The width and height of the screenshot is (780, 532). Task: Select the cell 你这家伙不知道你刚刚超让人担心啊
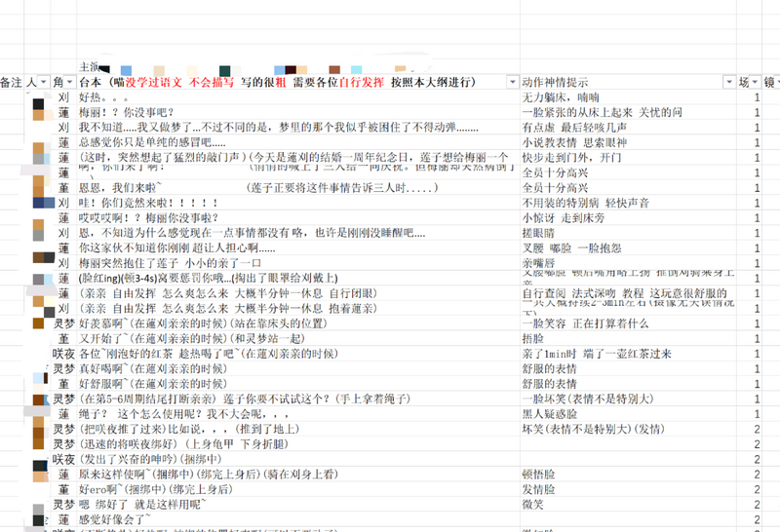[x=298, y=248]
